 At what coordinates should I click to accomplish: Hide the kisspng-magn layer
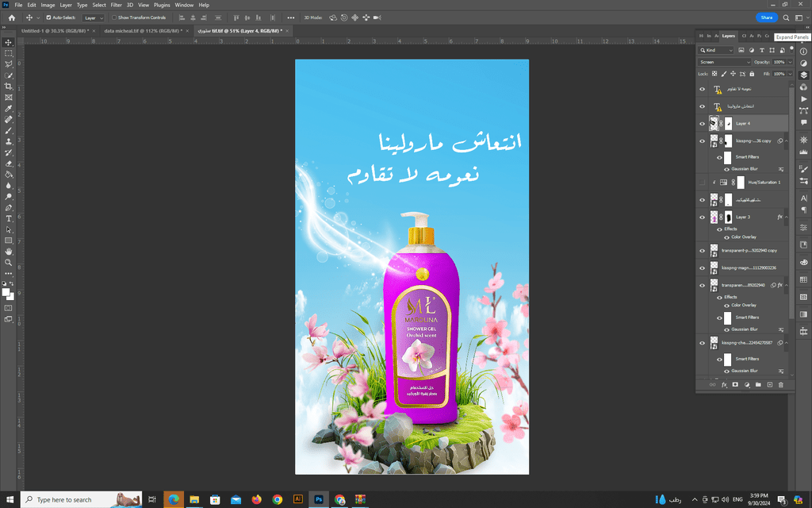tap(703, 268)
